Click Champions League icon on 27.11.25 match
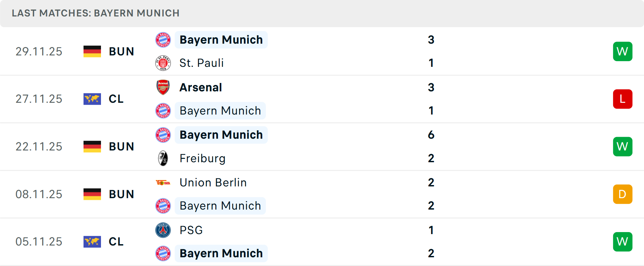644x266 pixels. coord(92,99)
